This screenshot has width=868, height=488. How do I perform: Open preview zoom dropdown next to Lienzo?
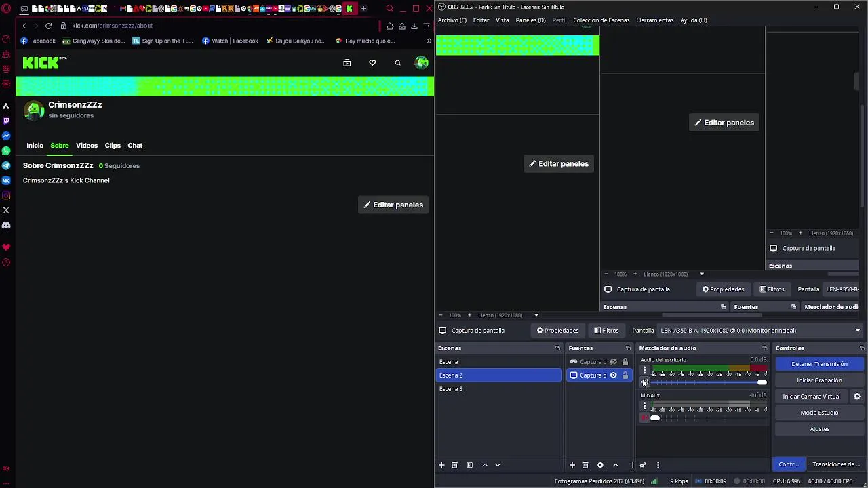(x=536, y=315)
